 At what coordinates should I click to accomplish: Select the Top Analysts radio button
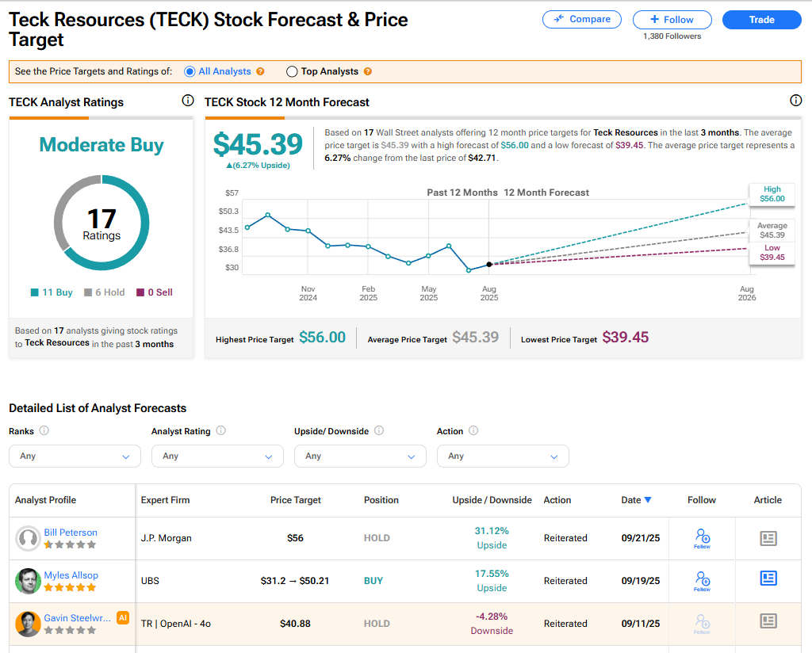tap(292, 71)
